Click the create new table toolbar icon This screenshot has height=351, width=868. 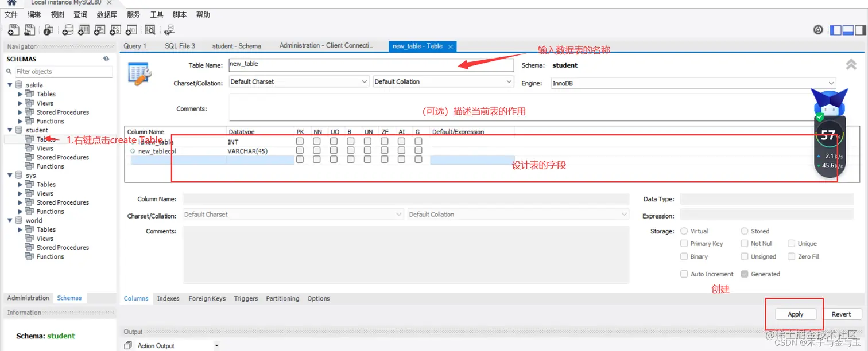click(x=84, y=30)
